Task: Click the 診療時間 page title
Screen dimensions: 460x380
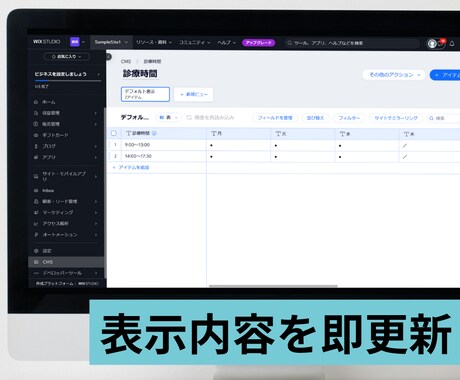Action: [x=140, y=74]
